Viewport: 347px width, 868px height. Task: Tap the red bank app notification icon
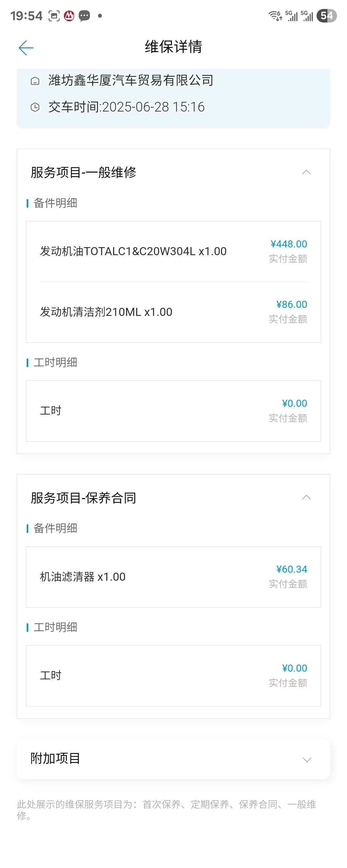69,16
